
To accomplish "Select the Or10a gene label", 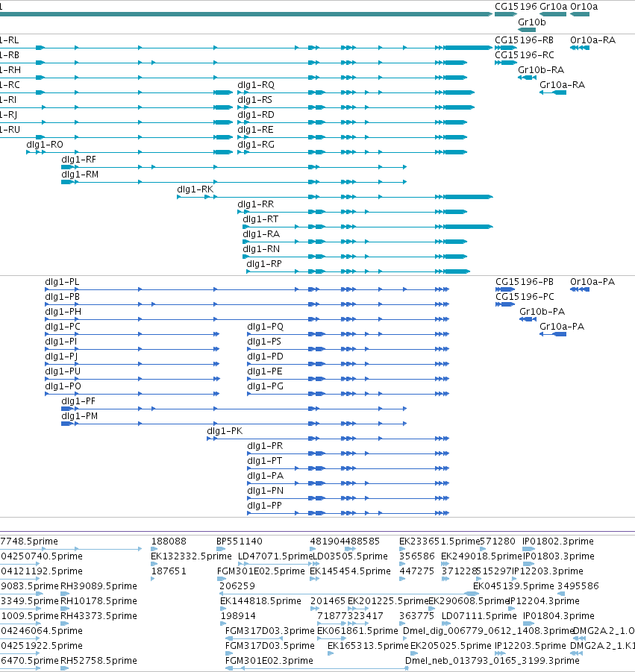I will pyautogui.click(x=584, y=7).
